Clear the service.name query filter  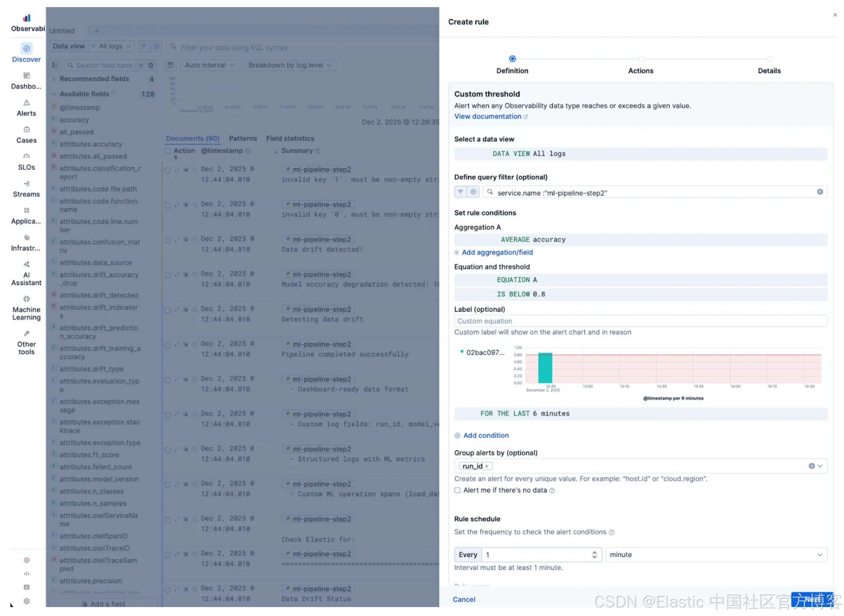point(821,192)
